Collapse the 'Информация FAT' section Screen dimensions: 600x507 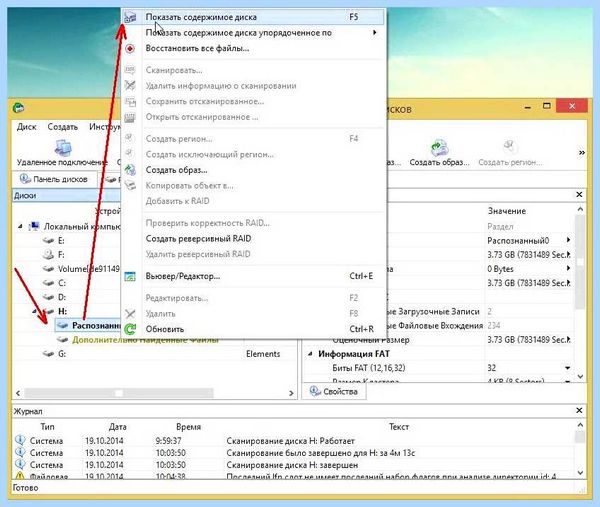[310, 354]
